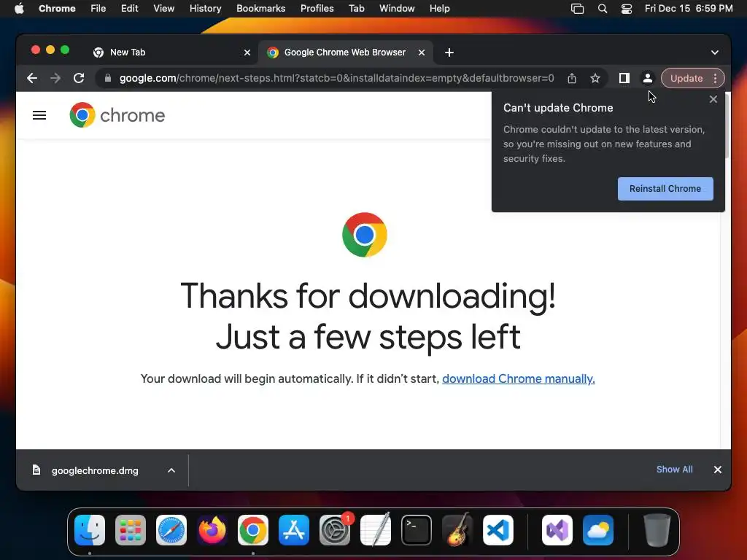This screenshot has height=560, width=747.
Task: Open the Profiles menu
Action: click(x=317, y=9)
